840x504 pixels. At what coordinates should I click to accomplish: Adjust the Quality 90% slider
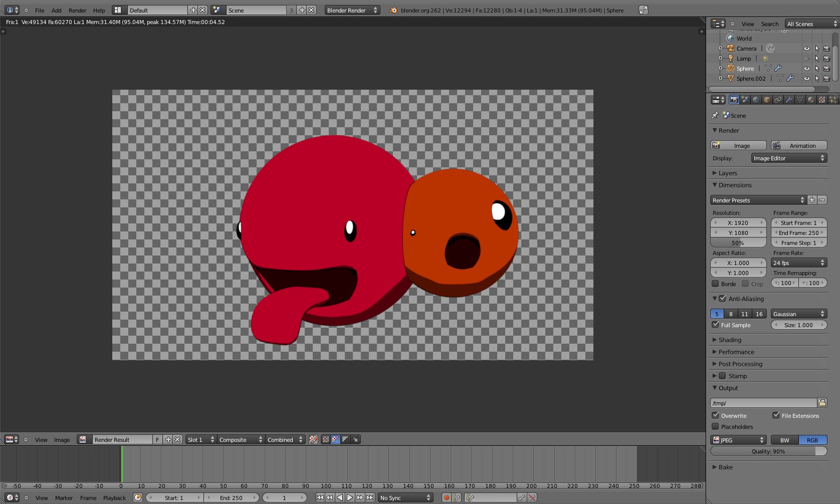(768, 451)
